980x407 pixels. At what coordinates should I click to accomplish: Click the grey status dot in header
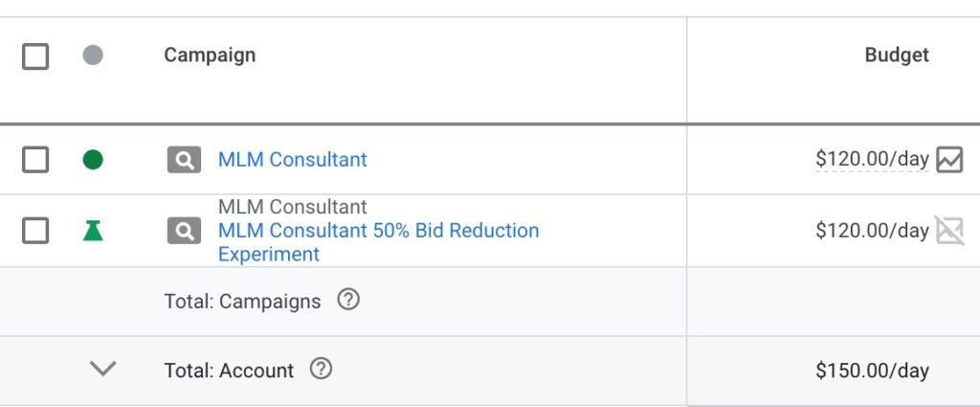click(x=93, y=55)
